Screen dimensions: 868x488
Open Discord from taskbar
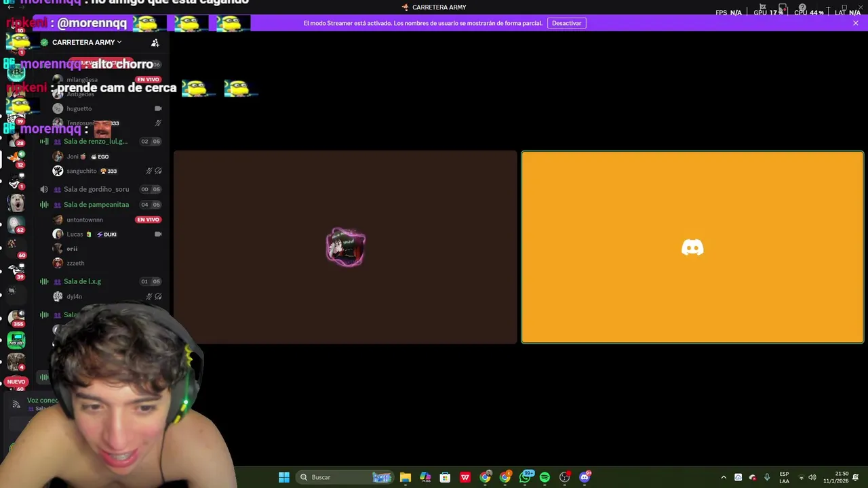click(585, 477)
